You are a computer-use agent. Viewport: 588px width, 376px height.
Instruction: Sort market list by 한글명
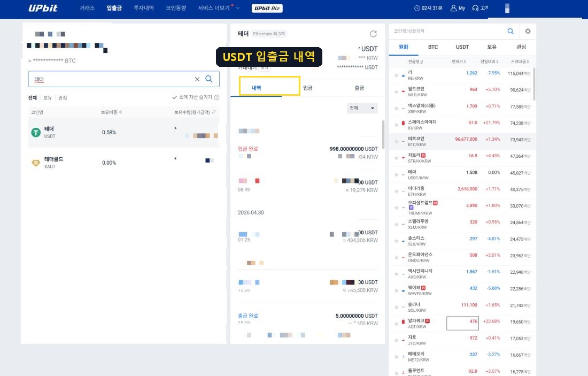tap(415, 62)
